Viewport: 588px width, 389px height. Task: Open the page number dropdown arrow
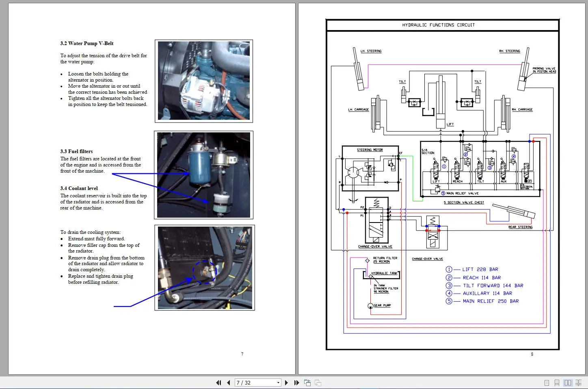pos(278,383)
